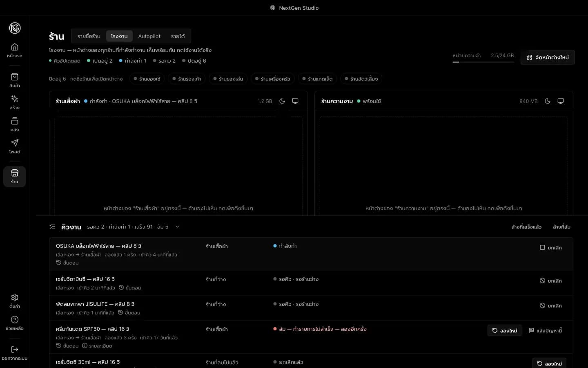Screen dimensions: 588x368
Task: Select ร้าน store icon in sidebar
Action: click(x=15, y=176)
